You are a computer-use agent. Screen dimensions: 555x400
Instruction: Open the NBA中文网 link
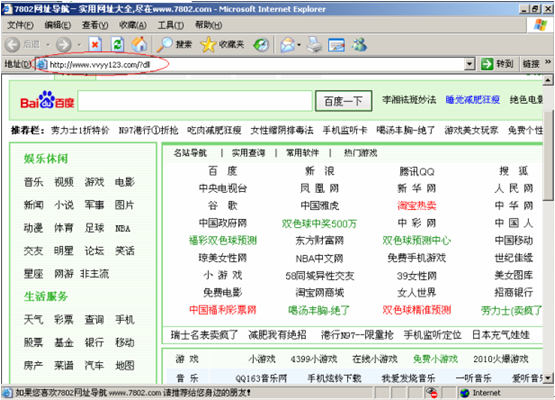click(x=319, y=258)
